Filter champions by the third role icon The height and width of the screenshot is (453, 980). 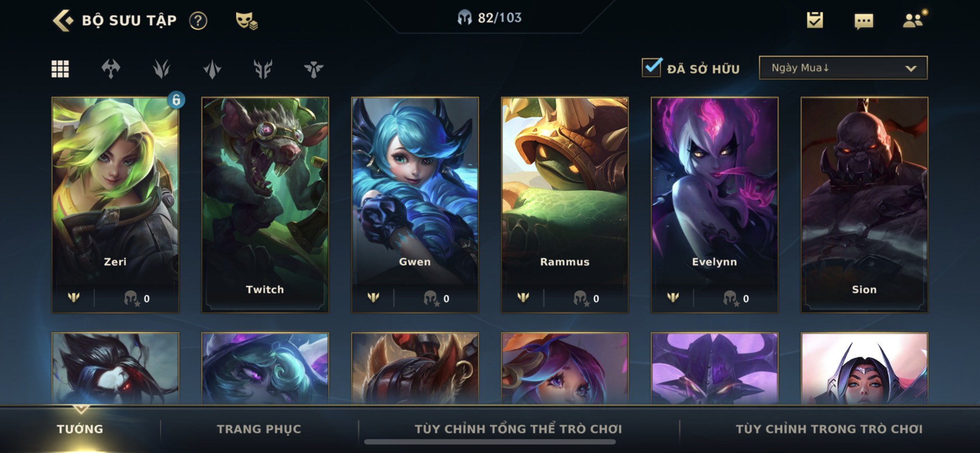[x=212, y=69]
